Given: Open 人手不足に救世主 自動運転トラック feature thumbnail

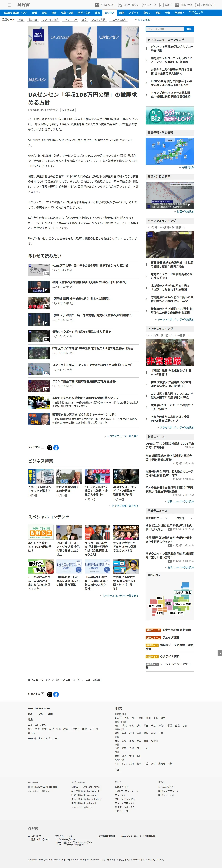Looking at the screenshot, I should pos(41,477).
